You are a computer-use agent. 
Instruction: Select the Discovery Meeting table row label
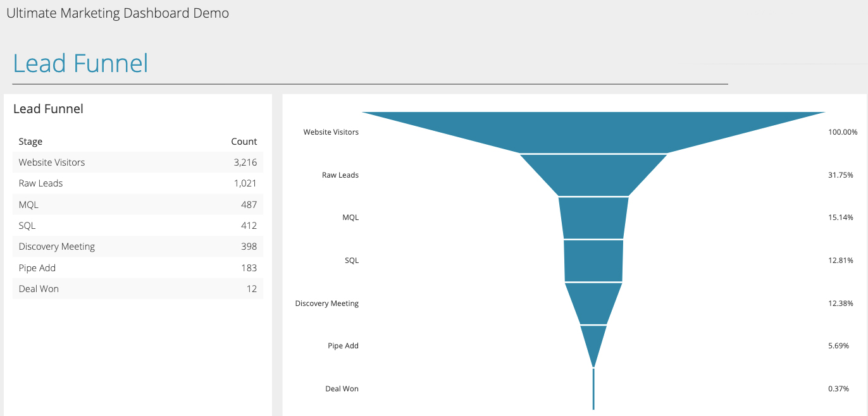57,247
